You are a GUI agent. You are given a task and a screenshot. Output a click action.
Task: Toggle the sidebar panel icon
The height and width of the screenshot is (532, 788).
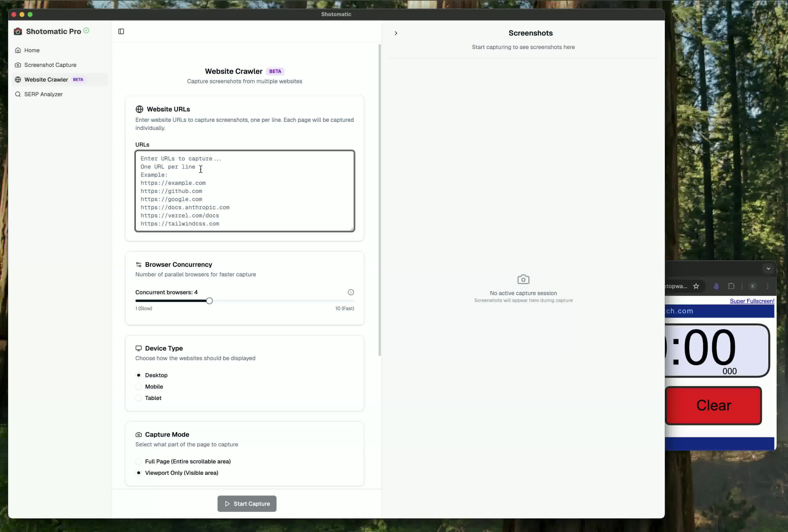[121, 31]
